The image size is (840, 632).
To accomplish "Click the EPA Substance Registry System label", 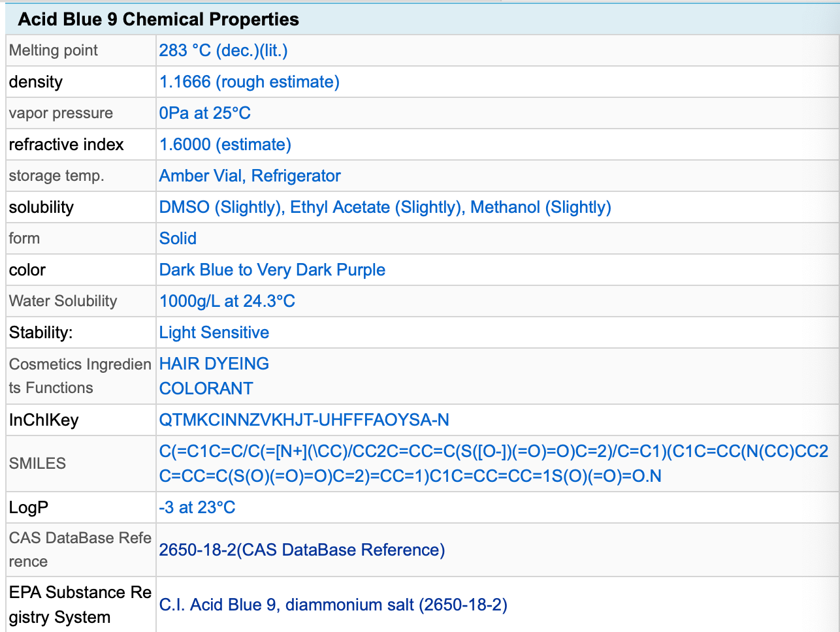I will point(80,605).
